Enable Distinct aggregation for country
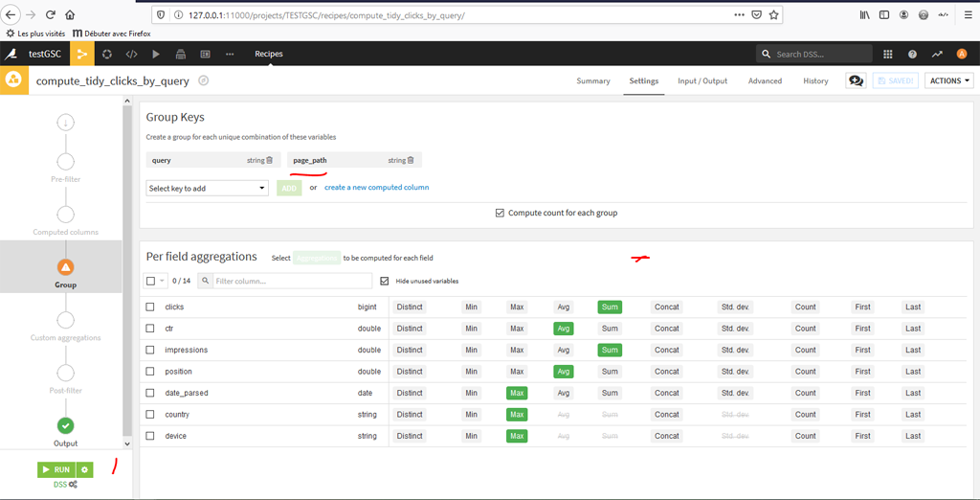980x500 pixels. tap(410, 414)
